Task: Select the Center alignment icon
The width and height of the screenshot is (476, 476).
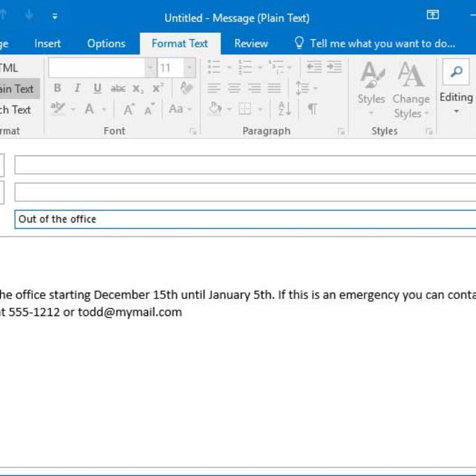Action: 234,88
